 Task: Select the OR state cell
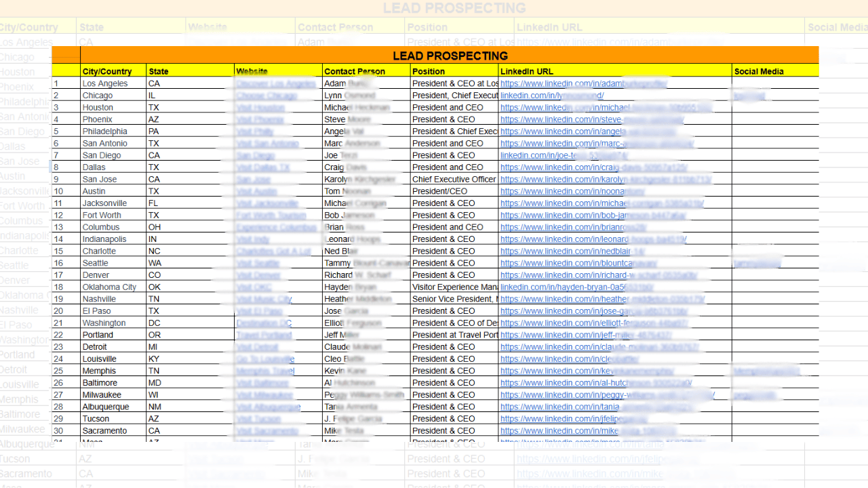190,335
